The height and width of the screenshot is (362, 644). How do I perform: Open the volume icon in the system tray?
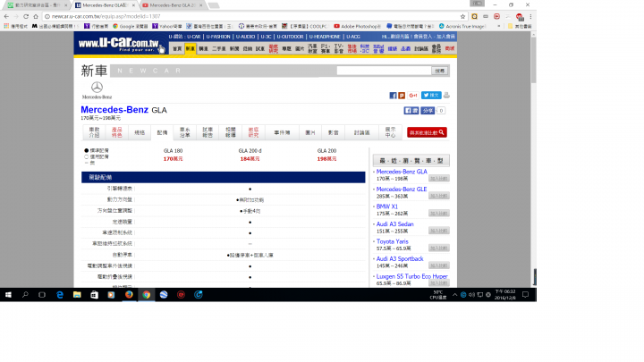coord(471,295)
